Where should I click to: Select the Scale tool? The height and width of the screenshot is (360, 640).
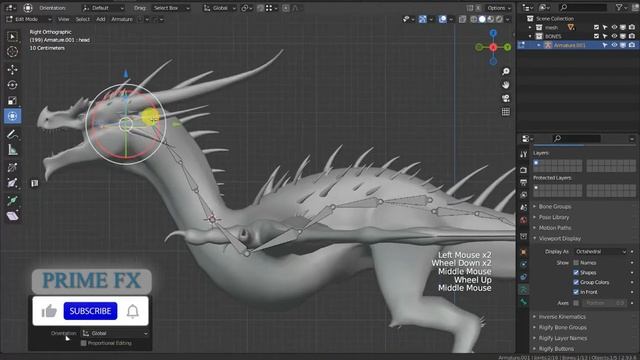(x=12, y=100)
